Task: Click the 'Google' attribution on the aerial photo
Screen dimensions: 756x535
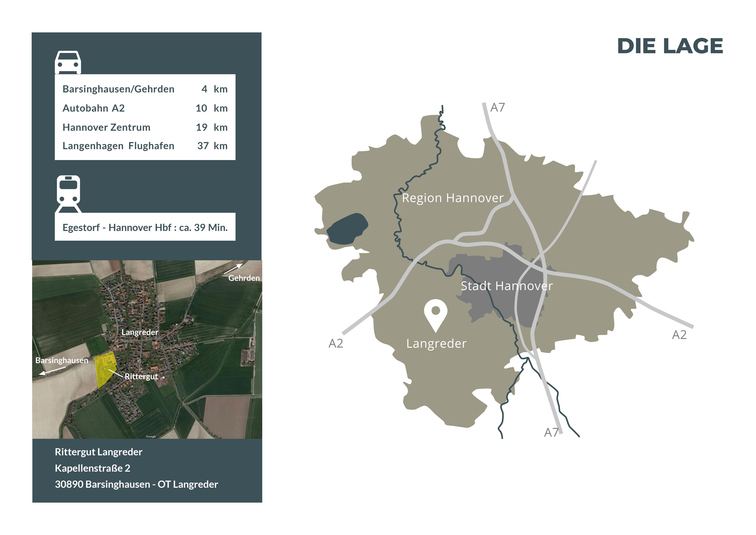Action: [x=151, y=436]
